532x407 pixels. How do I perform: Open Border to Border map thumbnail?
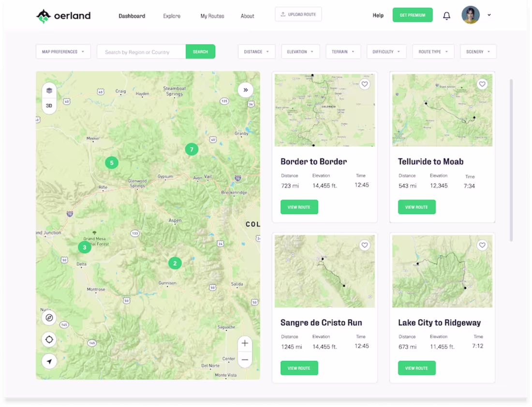(x=325, y=110)
